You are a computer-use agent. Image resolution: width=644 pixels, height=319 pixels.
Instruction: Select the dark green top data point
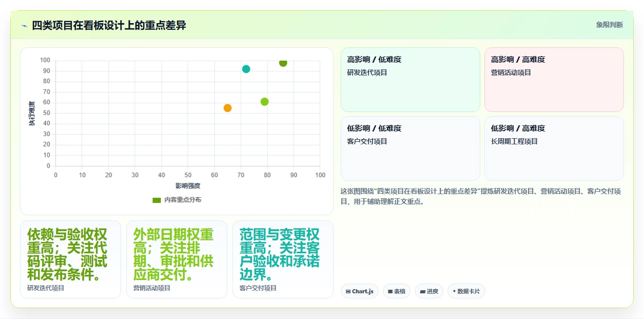(x=283, y=63)
